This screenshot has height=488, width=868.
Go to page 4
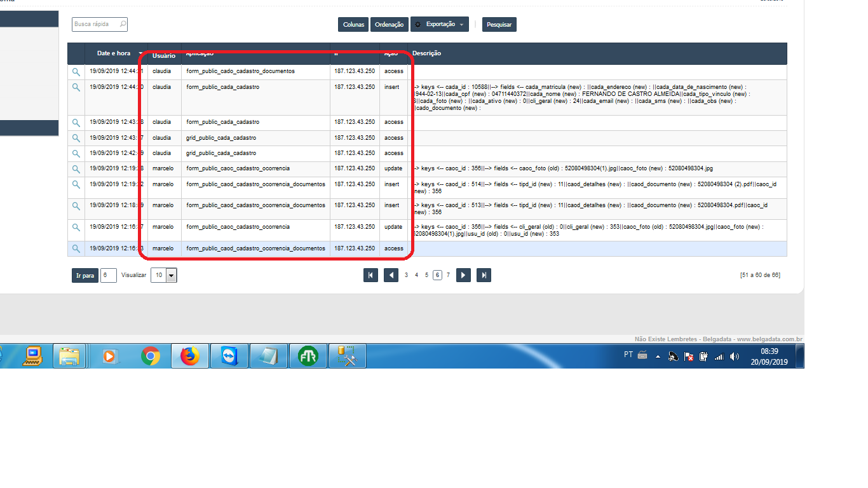point(417,275)
